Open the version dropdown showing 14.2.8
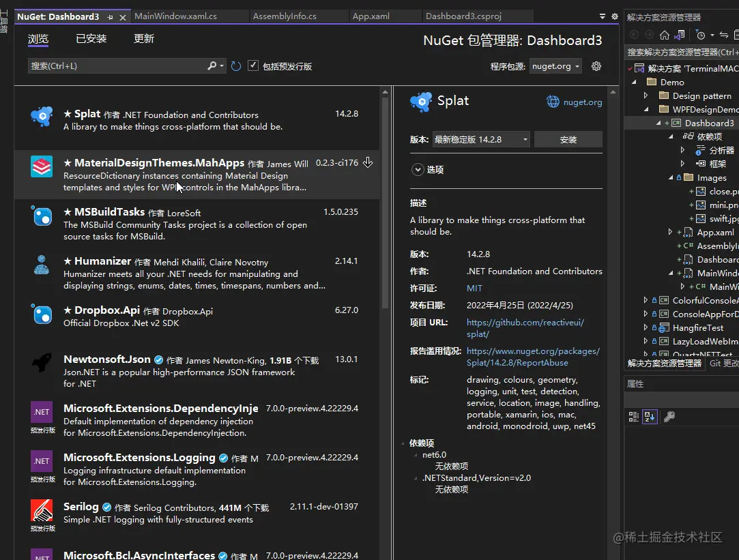 point(481,139)
